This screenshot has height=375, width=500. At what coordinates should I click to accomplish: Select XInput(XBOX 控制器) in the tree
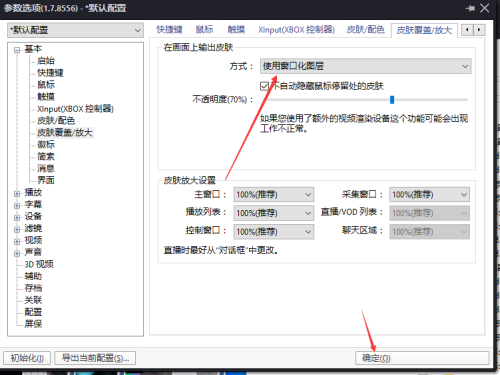coord(75,109)
